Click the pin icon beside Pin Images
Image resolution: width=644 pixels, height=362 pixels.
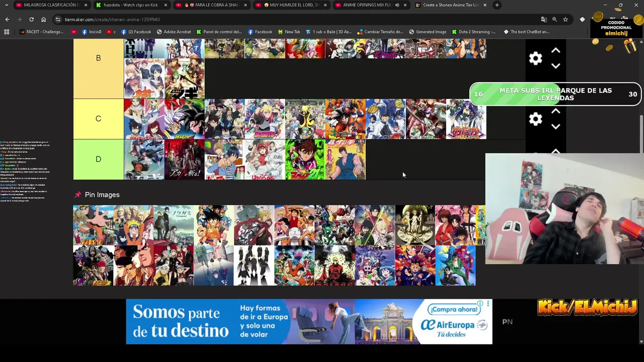[77, 195]
